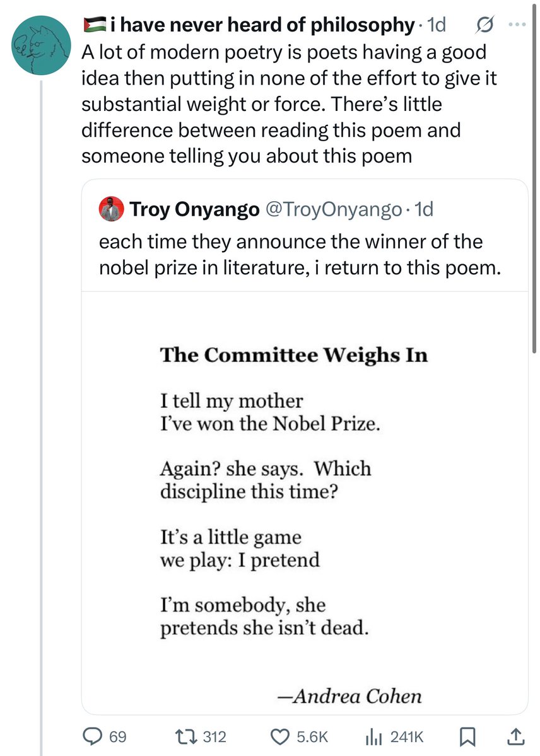This screenshot has height=756, width=540.
Task: Like the post with heart icon
Action: coord(279,736)
